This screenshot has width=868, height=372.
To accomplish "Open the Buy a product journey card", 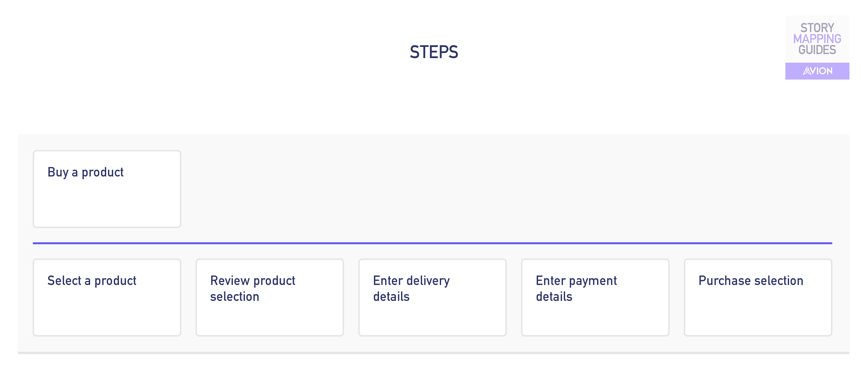I will 107,189.
